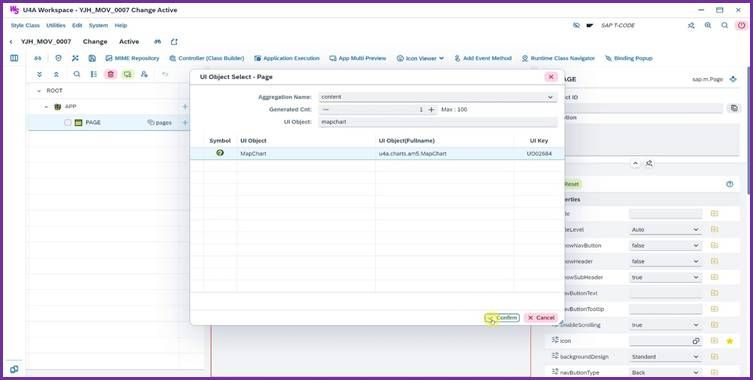This screenshot has width=753, height=380.
Task: Click the tools icon in main toolbar
Action: click(x=75, y=58)
